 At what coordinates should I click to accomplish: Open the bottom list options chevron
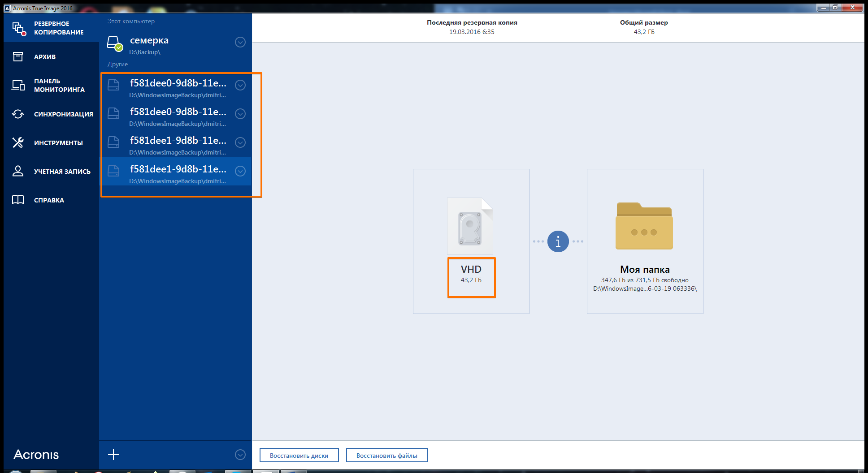[x=240, y=455]
